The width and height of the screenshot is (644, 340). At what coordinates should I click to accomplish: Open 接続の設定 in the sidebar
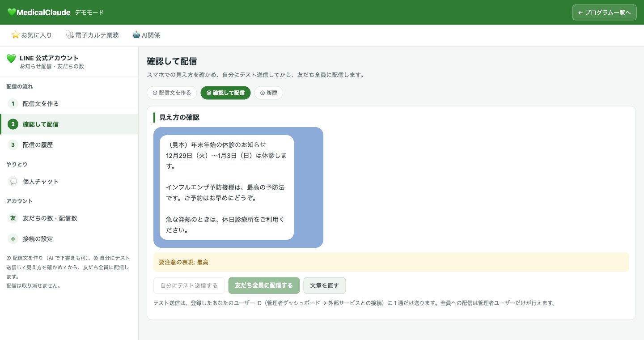click(x=69, y=239)
